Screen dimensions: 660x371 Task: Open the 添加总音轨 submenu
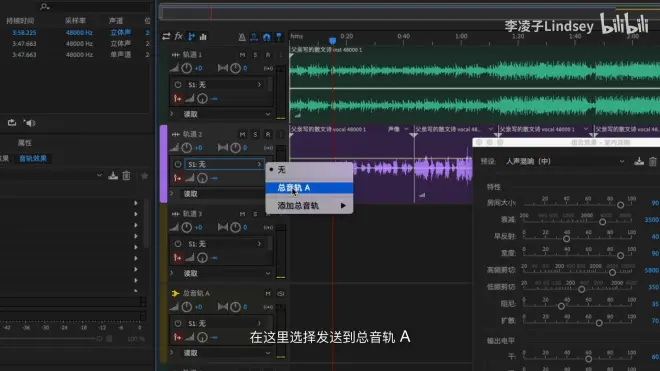click(x=309, y=206)
